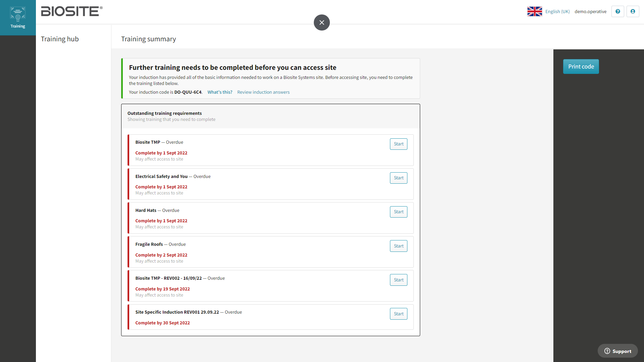Click 'Complete by 19 Sept 2022' text
644x362 pixels.
coord(162,289)
